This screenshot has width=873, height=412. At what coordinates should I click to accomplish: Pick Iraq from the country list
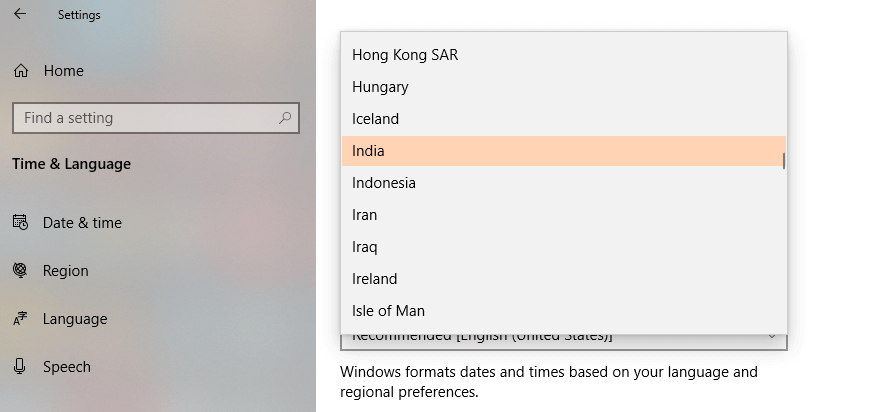[x=563, y=247]
